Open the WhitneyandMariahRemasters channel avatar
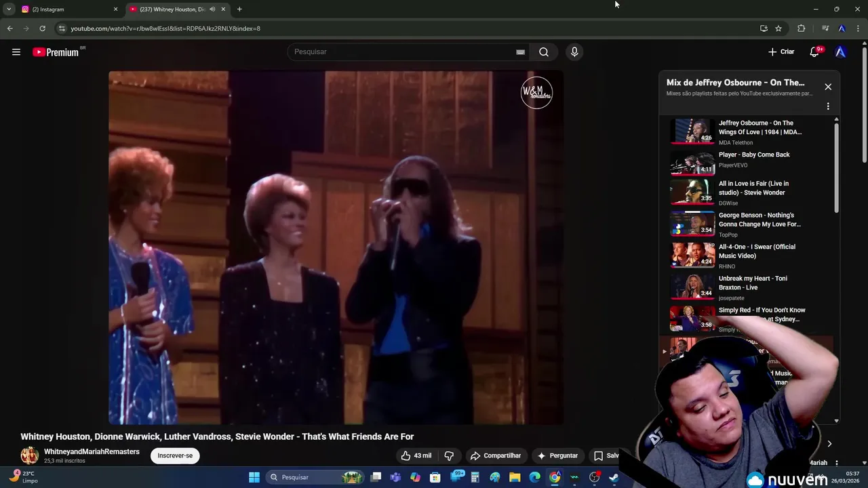Screen dimensions: 868x488 pyautogui.click(x=29, y=455)
